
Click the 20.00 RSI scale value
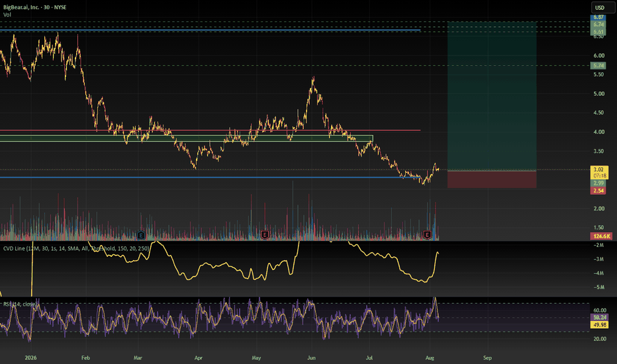[600, 339]
